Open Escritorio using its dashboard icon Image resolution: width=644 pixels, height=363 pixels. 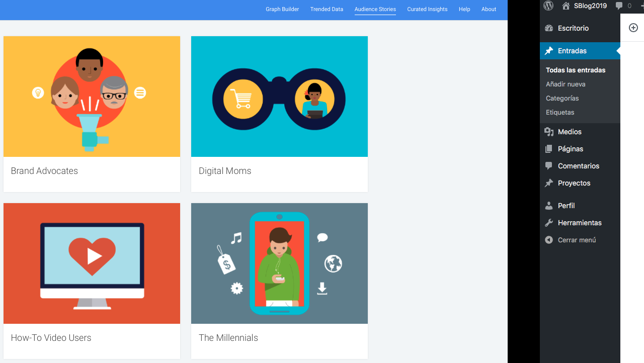click(548, 28)
